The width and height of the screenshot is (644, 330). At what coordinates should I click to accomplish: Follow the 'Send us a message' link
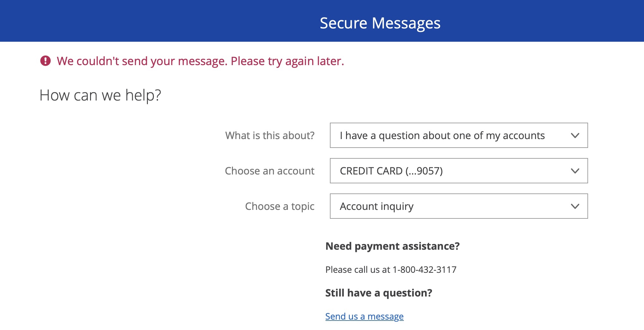364,316
